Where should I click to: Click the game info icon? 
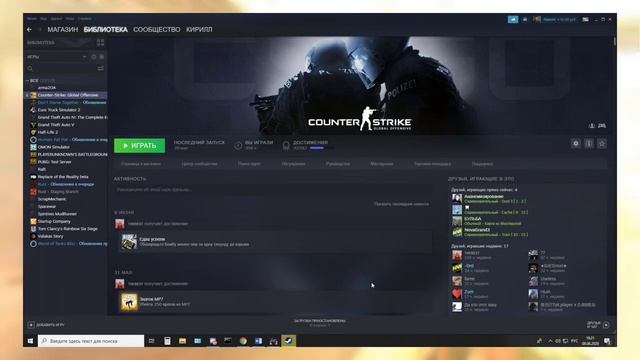589,144
